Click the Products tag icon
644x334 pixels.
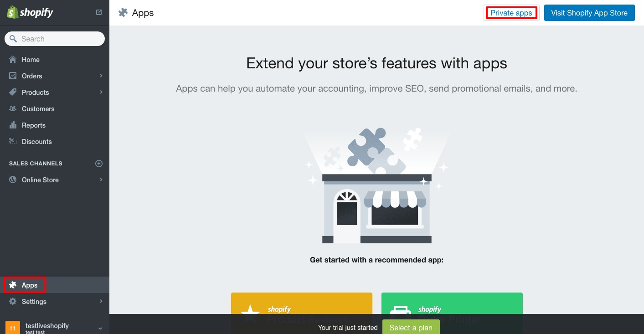(13, 92)
